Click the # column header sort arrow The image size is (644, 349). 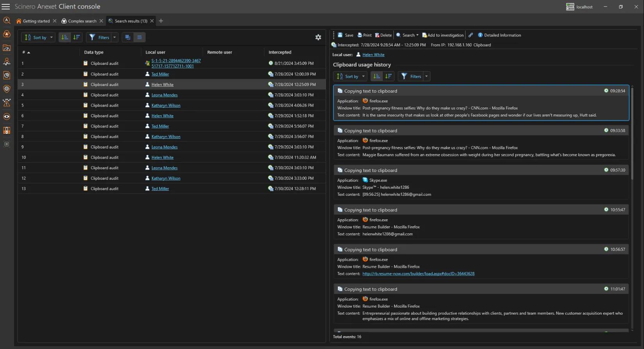[x=29, y=52]
